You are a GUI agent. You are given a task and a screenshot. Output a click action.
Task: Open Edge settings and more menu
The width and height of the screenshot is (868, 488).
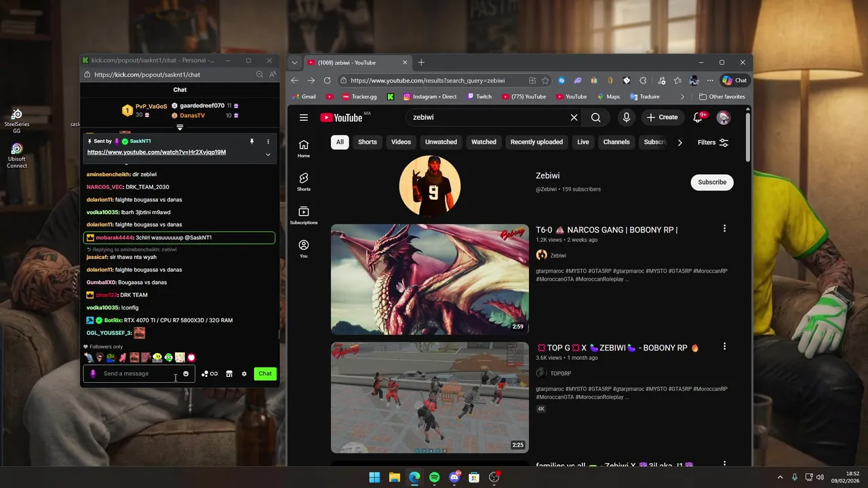coord(710,80)
